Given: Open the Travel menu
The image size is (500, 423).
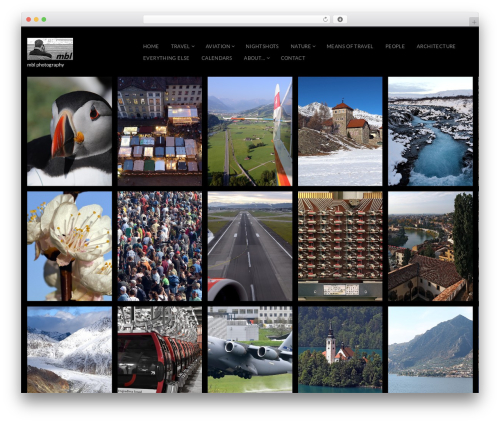Looking at the screenshot, I should (180, 46).
